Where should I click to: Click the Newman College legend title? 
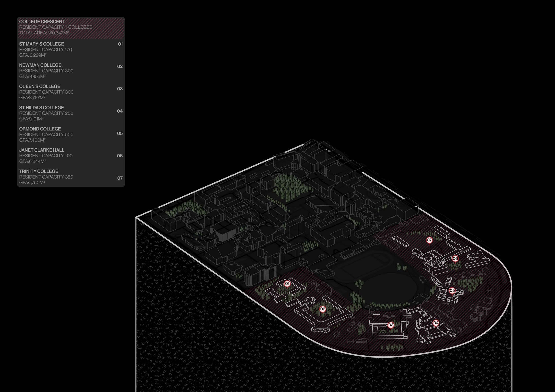pyautogui.click(x=40, y=65)
